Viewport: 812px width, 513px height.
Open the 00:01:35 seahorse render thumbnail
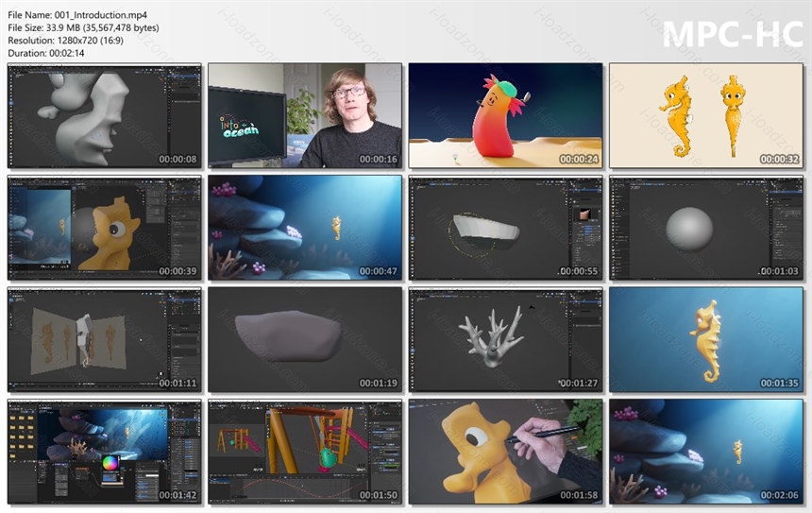pyautogui.click(x=706, y=340)
